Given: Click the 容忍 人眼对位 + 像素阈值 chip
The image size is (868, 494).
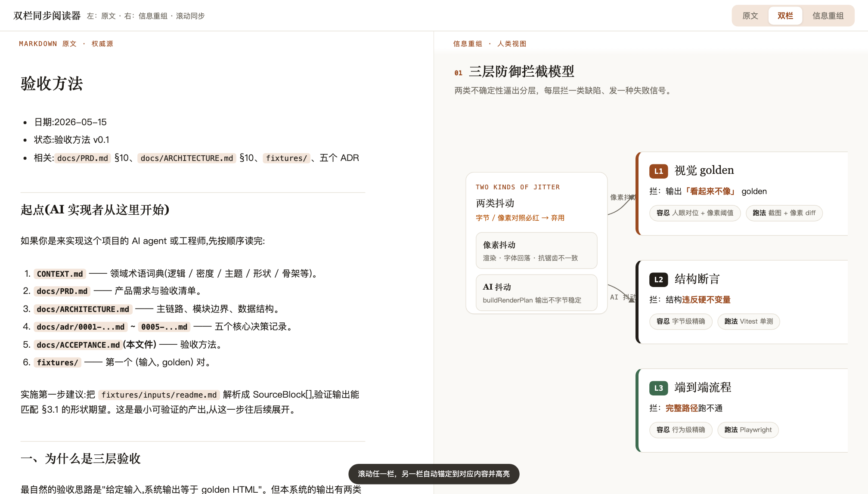Looking at the screenshot, I should pos(695,213).
